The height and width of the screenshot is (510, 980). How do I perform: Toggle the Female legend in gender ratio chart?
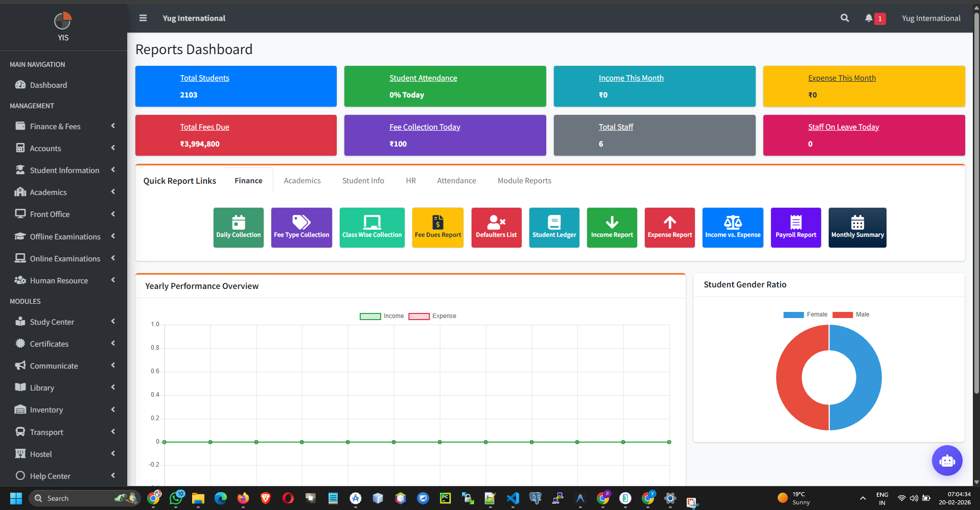[806, 314]
